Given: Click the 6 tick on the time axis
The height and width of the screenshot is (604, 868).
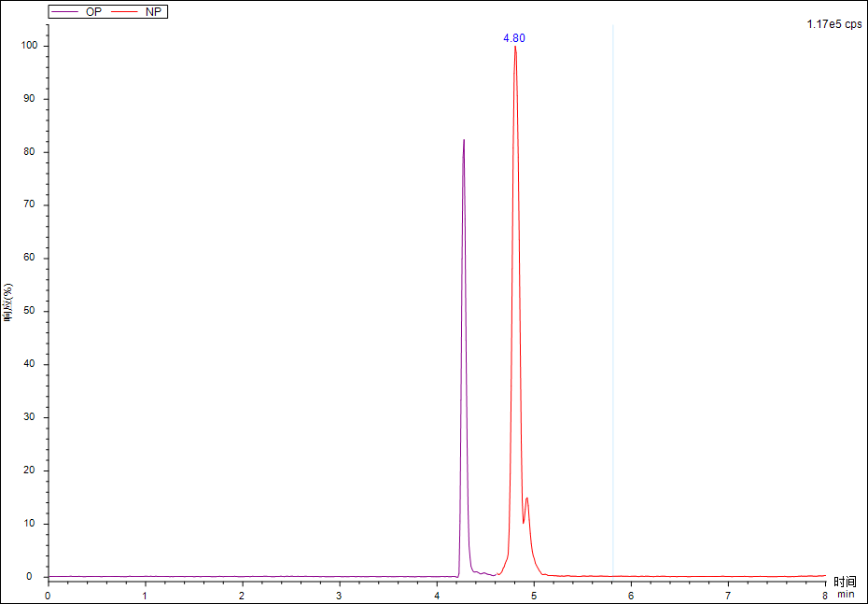Looking at the screenshot, I should pyautogui.click(x=630, y=594).
